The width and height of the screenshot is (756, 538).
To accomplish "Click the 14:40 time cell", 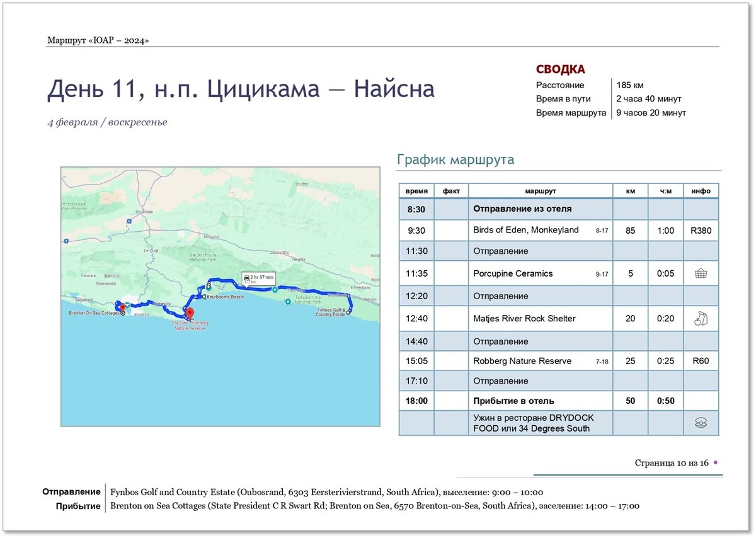I will pos(416,341).
